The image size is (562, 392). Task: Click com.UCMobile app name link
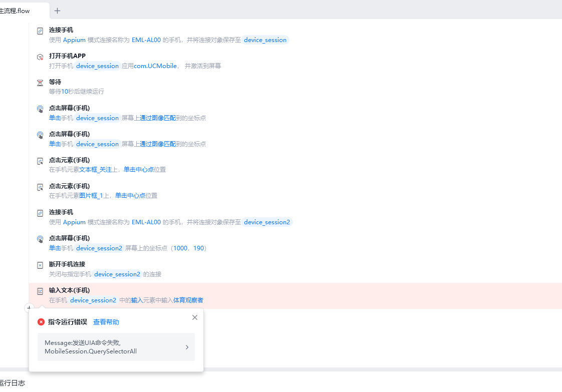point(155,66)
